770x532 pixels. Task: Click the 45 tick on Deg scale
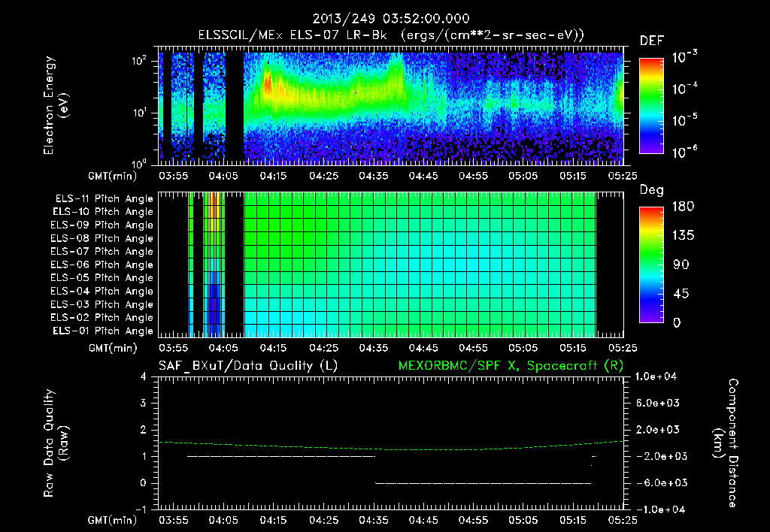(x=681, y=294)
